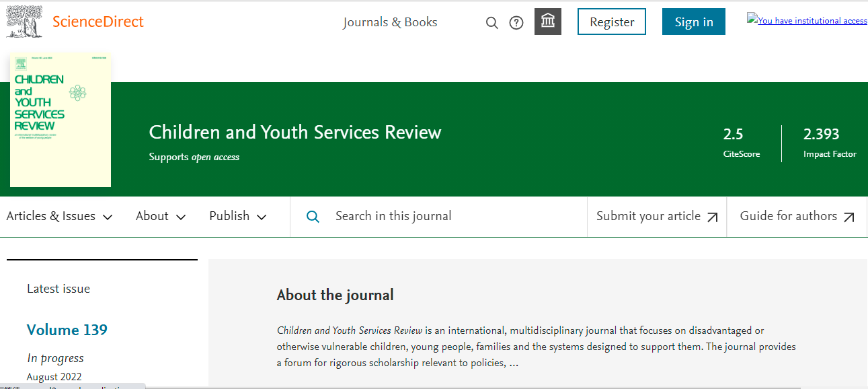Open the journal cover thumbnail

pos(61,120)
